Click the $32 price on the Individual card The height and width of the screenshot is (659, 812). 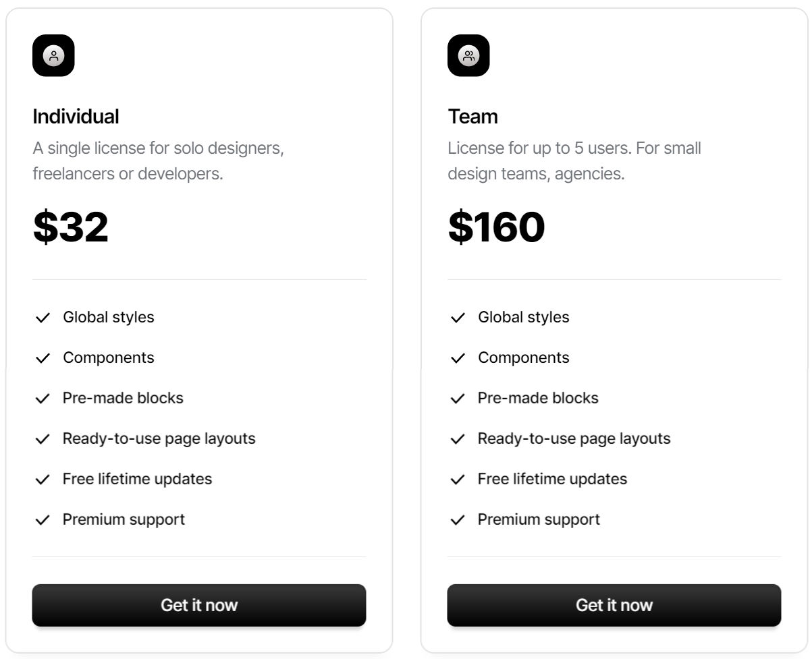coord(72,227)
